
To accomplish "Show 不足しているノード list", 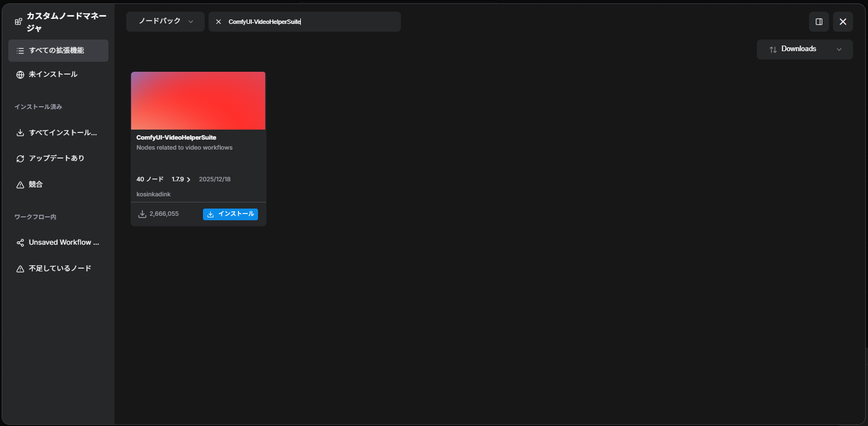I will coord(58,269).
